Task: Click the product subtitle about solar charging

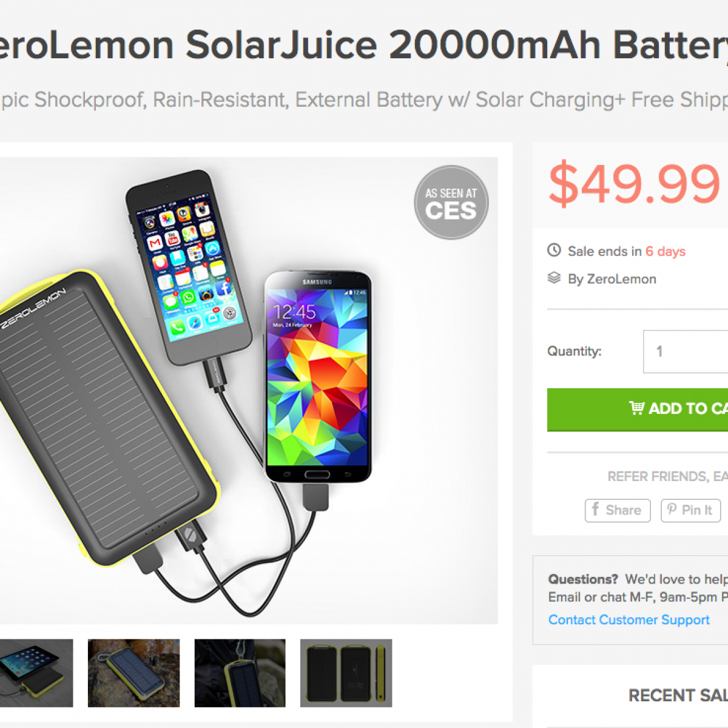Action: point(364,99)
